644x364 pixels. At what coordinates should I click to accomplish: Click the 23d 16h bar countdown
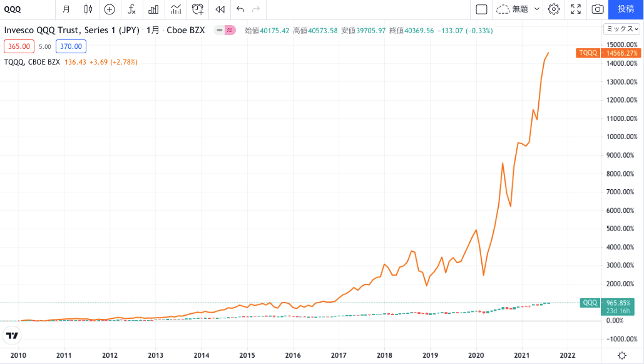(618, 311)
